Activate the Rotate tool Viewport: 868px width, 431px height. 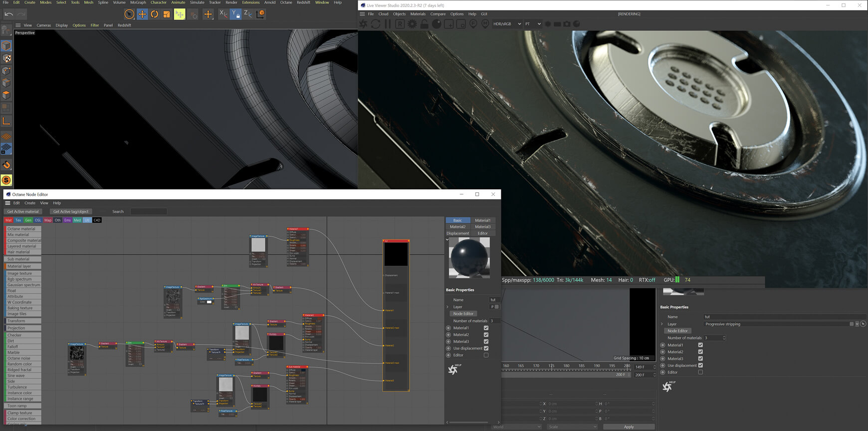click(155, 14)
